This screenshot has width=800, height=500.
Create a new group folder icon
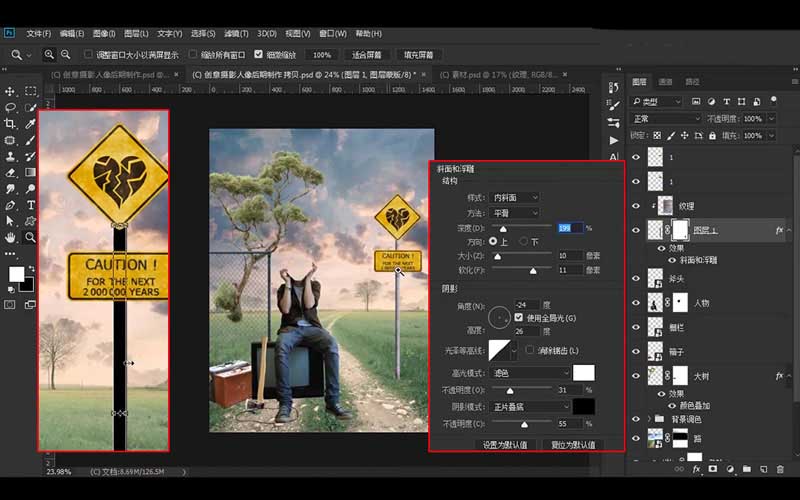click(x=746, y=469)
